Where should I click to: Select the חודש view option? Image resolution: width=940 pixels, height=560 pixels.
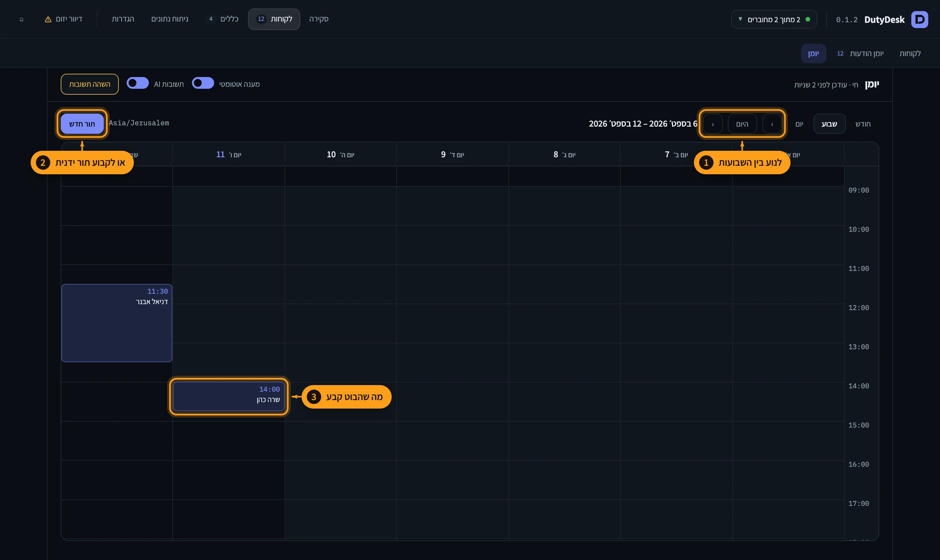863,124
